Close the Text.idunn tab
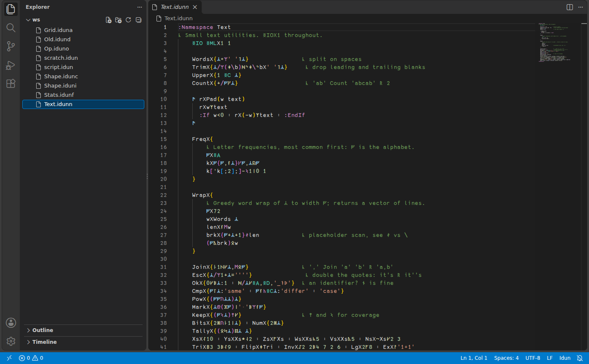 [x=194, y=7]
